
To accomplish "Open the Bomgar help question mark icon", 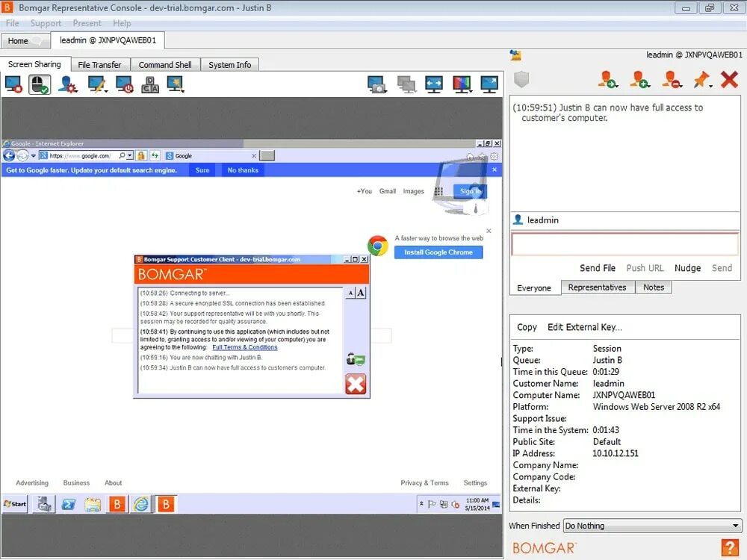I will coord(729,547).
